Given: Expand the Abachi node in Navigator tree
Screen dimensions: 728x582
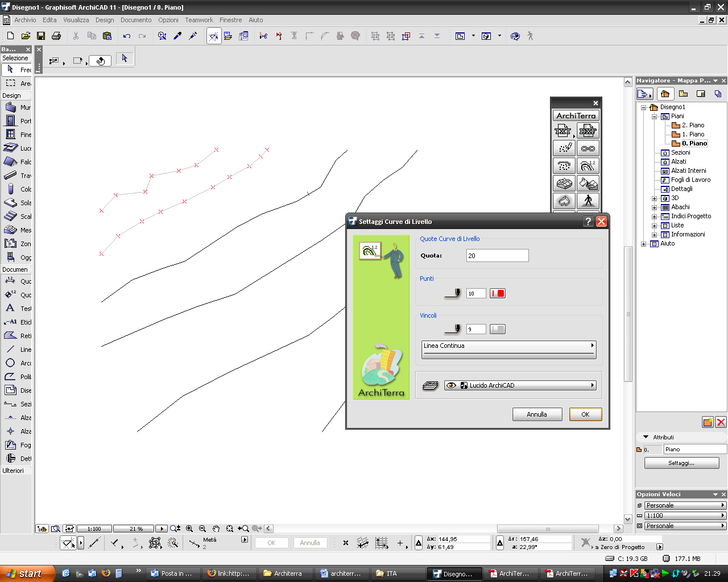Looking at the screenshot, I should (655, 207).
